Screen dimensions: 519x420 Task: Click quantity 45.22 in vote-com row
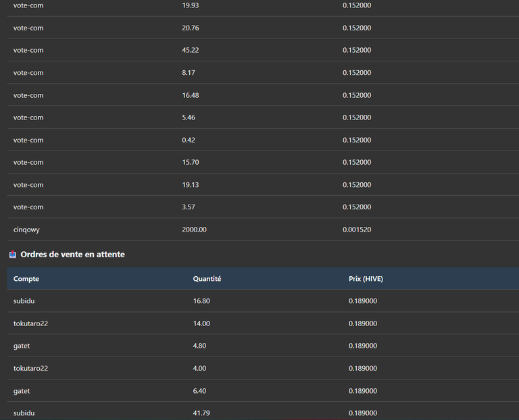click(x=191, y=50)
